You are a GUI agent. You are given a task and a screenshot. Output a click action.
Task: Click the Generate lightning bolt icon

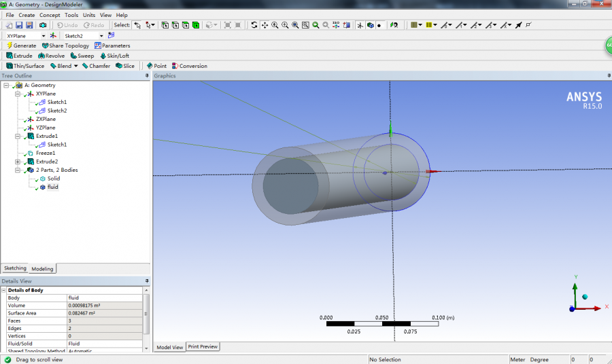(x=10, y=45)
